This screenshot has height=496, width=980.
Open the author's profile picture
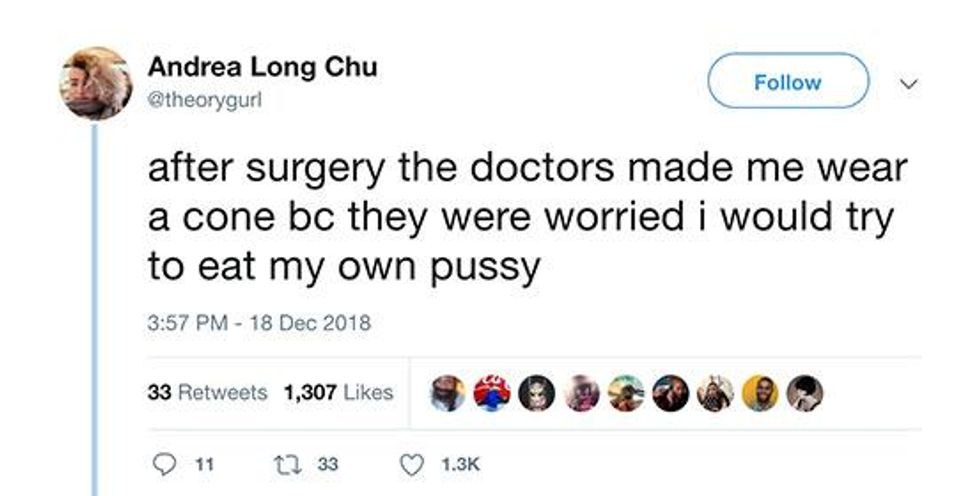tap(96, 83)
